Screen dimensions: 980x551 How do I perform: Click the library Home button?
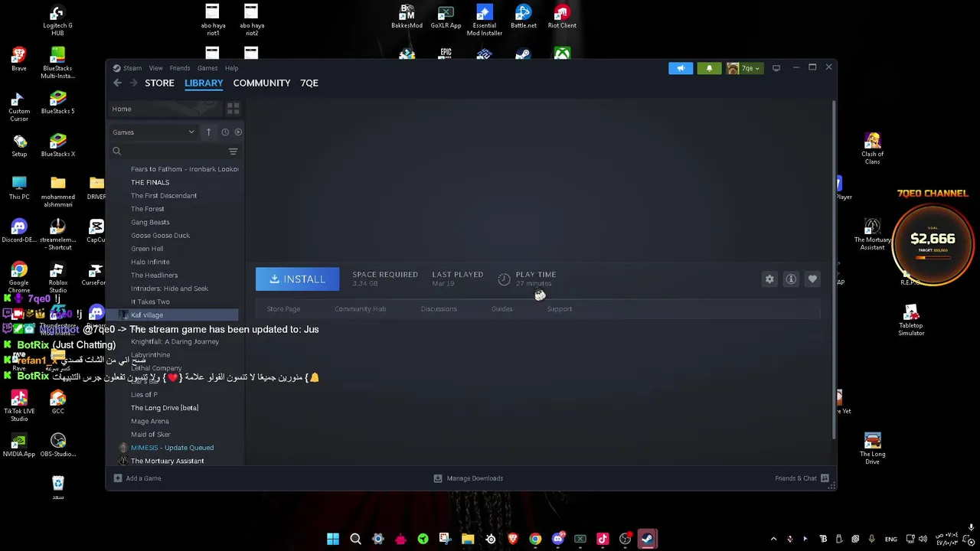[165, 109]
